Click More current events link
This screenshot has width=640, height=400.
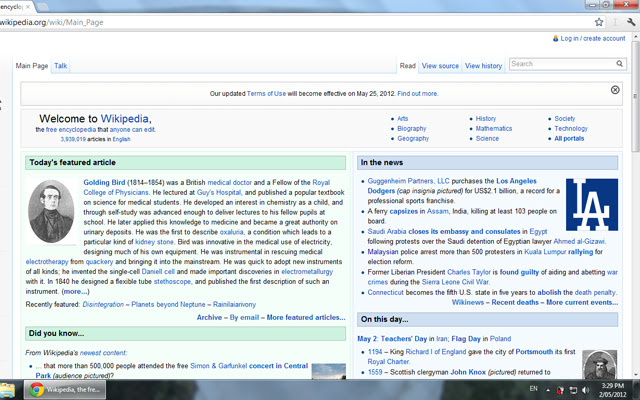pyautogui.click(x=582, y=302)
